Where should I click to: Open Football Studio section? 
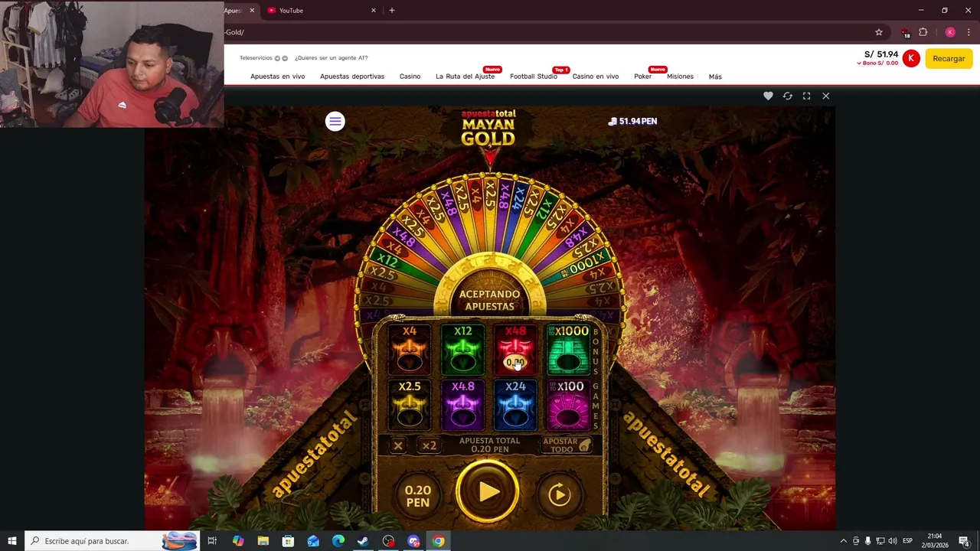coord(534,77)
